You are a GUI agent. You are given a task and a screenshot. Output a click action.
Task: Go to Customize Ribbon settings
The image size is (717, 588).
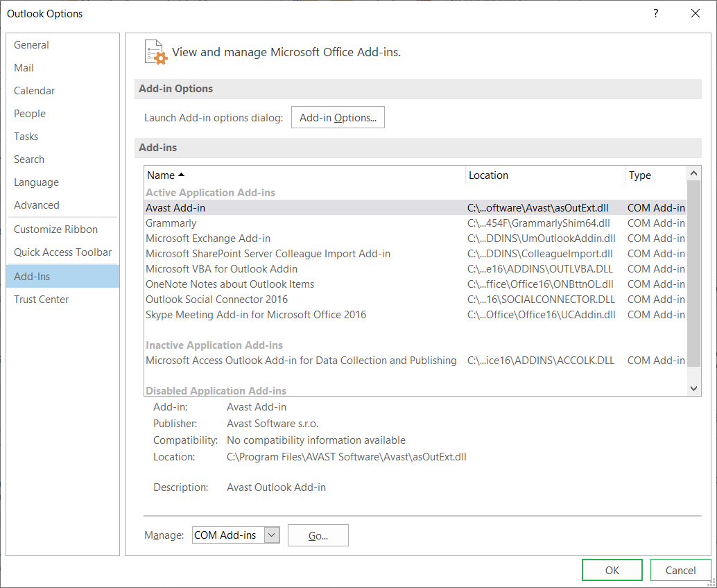click(63, 229)
